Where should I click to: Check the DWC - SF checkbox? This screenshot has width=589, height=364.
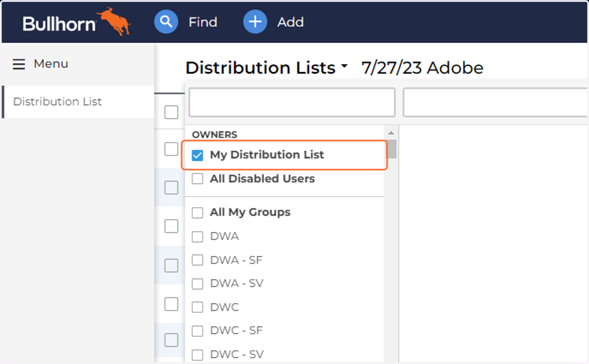click(x=197, y=331)
